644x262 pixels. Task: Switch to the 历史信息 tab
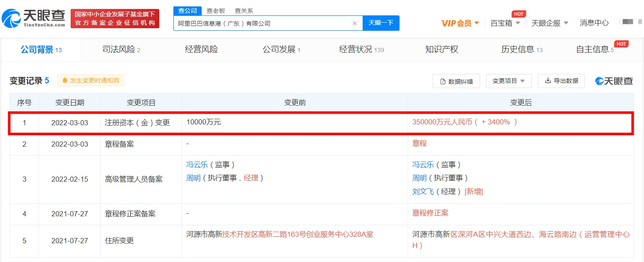tap(522, 50)
